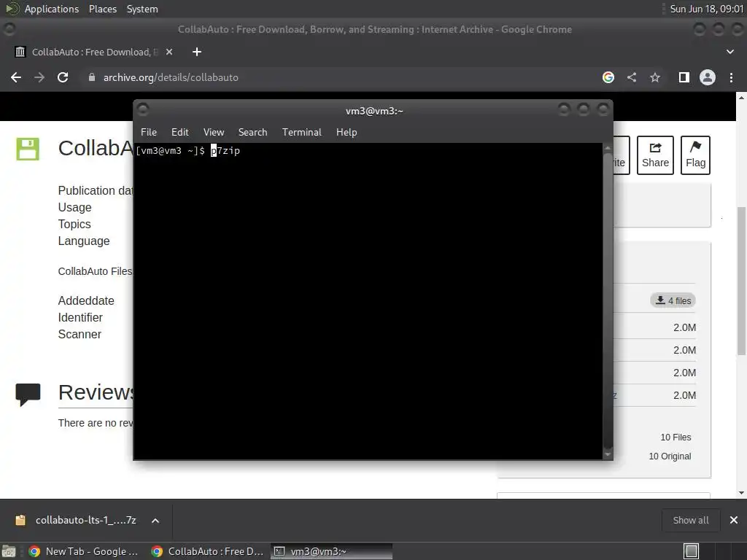
Task: Click the terminal window scrollbar
Action: (608, 301)
